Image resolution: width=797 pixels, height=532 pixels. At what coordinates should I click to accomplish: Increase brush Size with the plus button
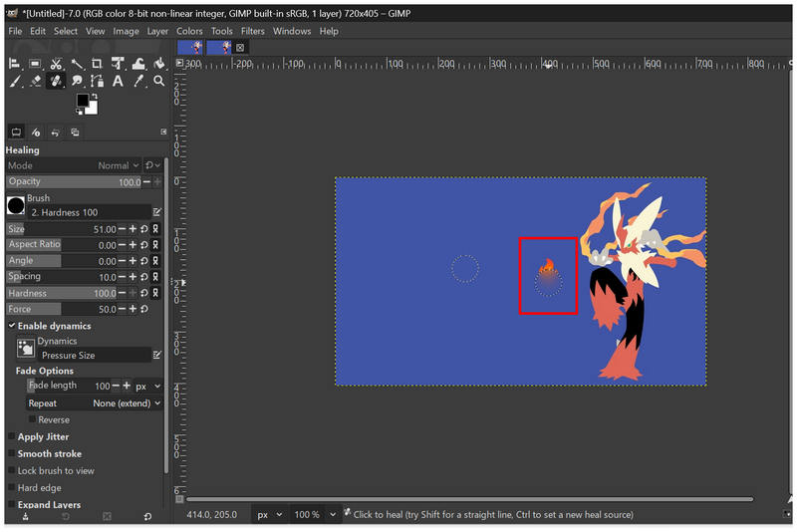pos(133,229)
